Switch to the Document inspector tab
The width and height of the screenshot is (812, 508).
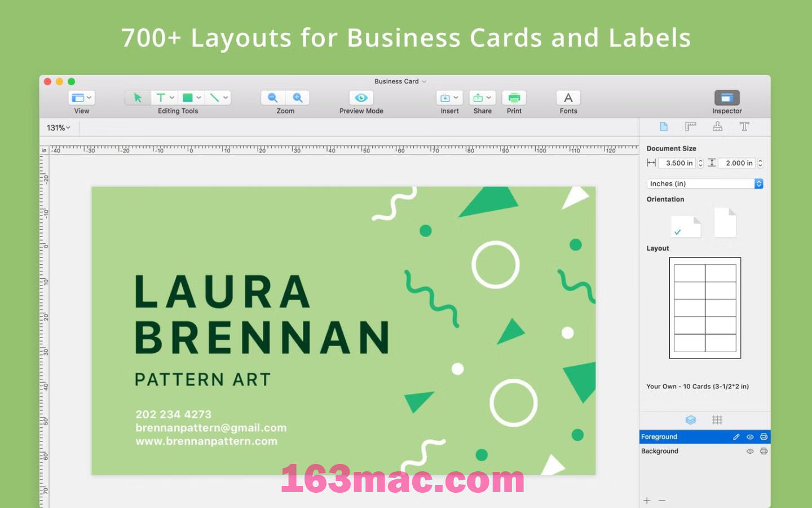664,126
